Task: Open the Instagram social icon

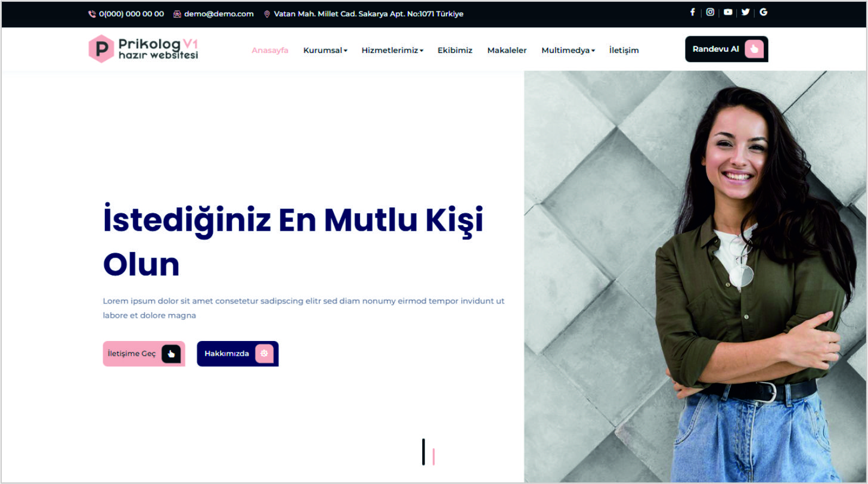Action: (x=710, y=12)
